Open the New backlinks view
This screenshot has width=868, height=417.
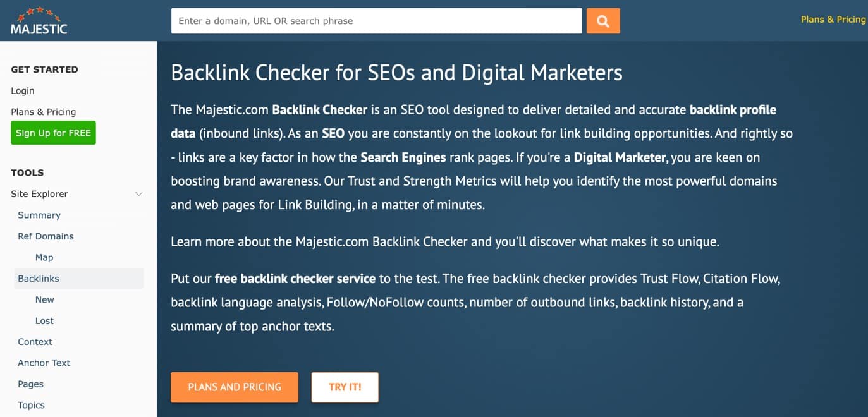point(44,299)
